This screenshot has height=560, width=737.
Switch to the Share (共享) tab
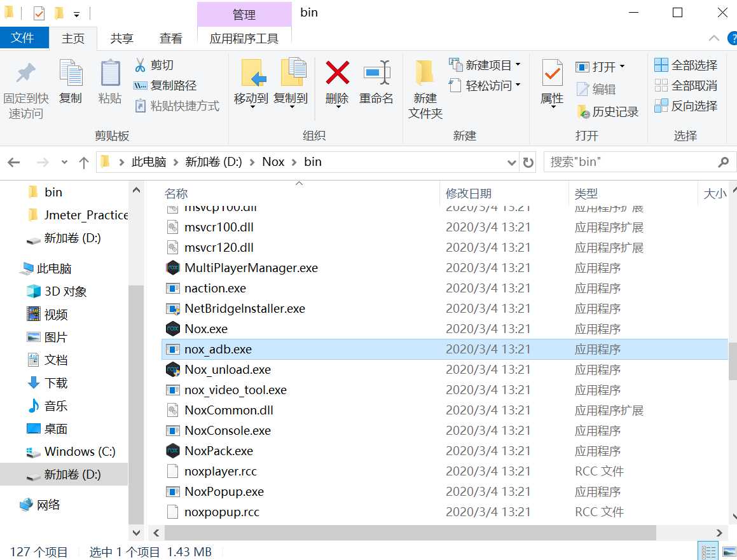121,38
